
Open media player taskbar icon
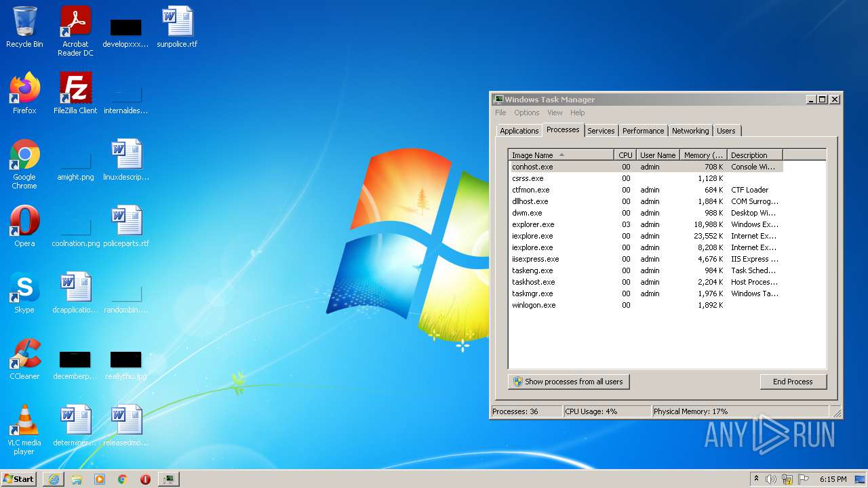coord(100,479)
